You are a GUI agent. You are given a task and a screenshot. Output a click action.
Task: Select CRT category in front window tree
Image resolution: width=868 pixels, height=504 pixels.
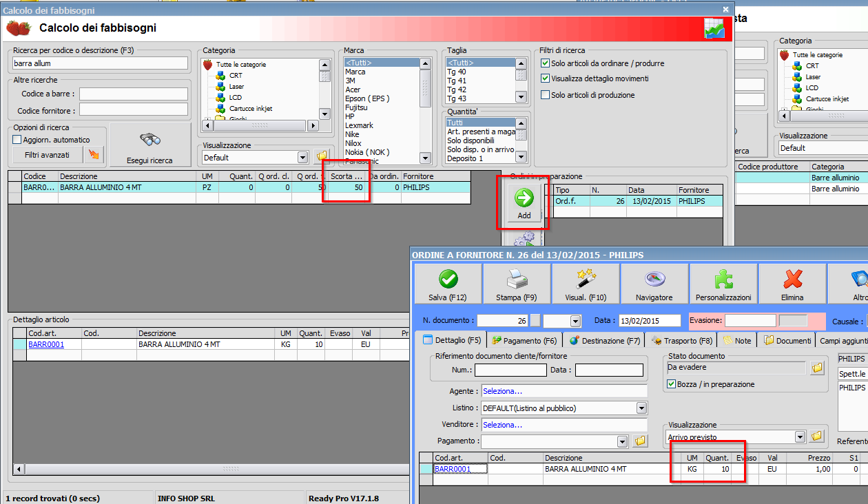coord(236,75)
